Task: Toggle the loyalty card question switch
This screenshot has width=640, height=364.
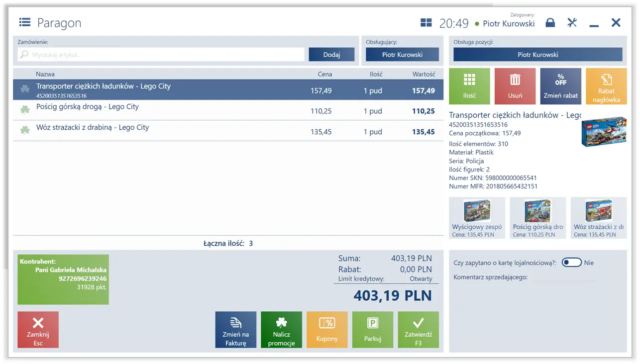Action: (572, 263)
